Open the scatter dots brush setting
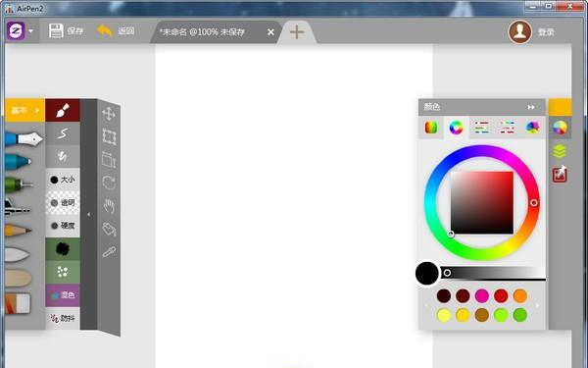This screenshot has height=368, width=588. [63, 272]
